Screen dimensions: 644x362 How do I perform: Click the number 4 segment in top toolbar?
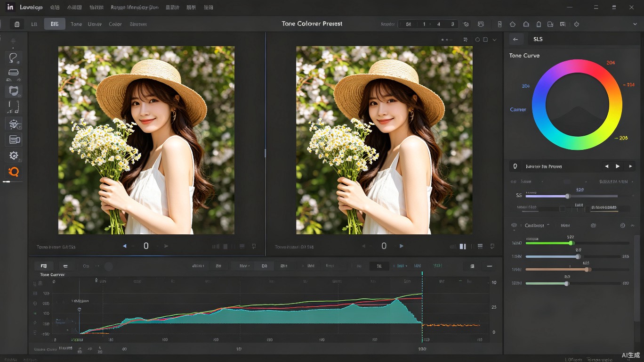(x=439, y=24)
